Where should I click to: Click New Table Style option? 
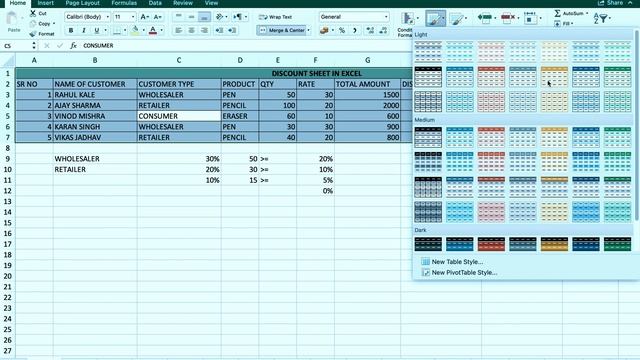[457, 262]
